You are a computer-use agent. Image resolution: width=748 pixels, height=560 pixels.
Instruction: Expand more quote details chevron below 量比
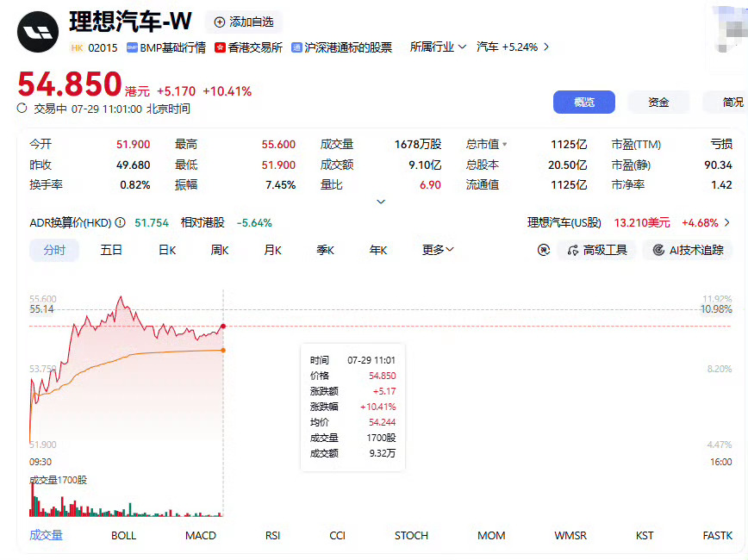tap(381, 202)
